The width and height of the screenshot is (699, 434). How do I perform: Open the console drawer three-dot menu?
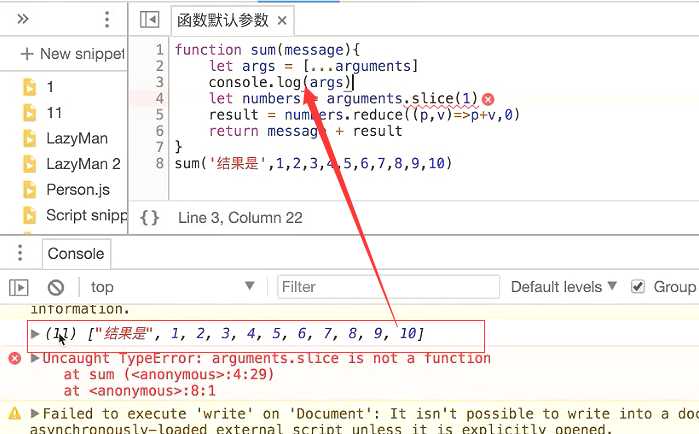pos(20,253)
